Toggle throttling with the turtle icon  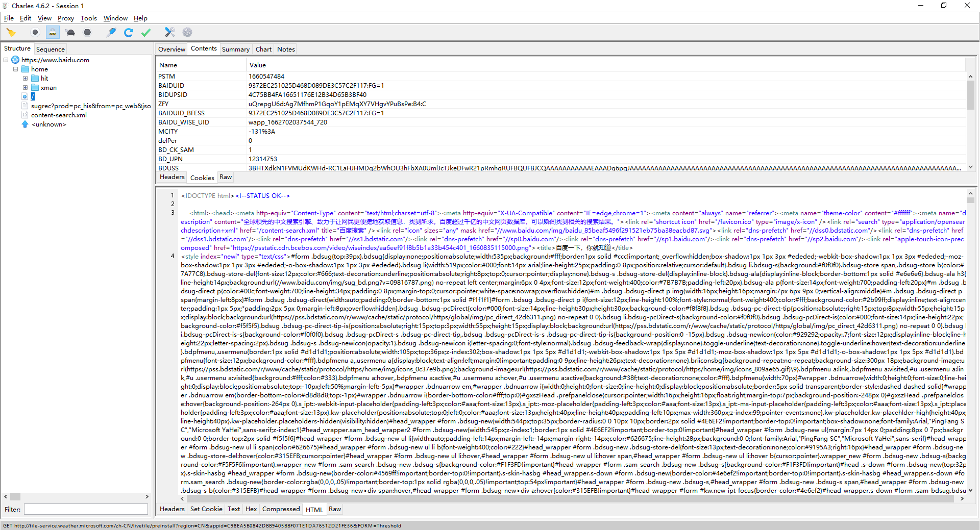point(70,33)
